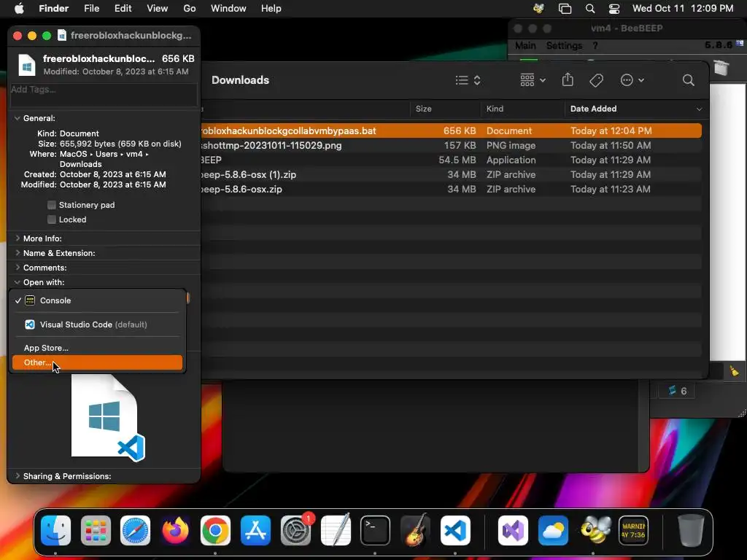This screenshot has width=747, height=560.
Task: Select the beep-5.8.6-osx (1).zip row
Action: click(x=451, y=175)
